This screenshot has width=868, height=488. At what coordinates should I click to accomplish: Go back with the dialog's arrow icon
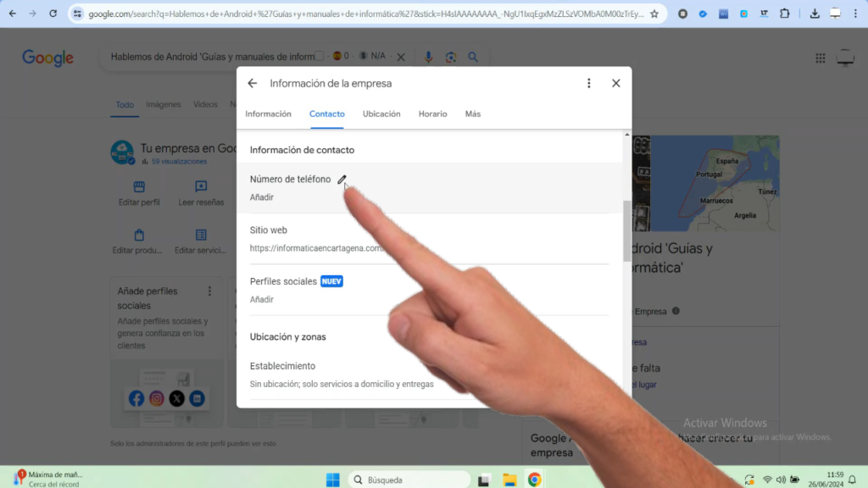click(252, 83)
